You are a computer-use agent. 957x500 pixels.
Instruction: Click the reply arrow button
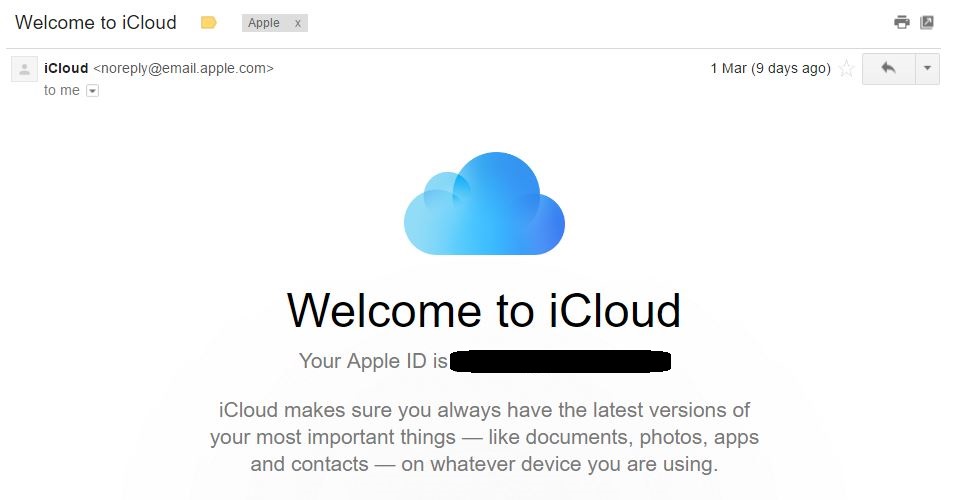point(888,68)
